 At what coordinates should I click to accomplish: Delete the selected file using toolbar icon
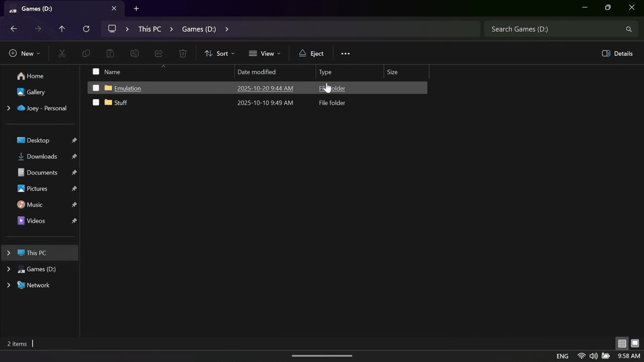pyautogui.click(x=183, y=53)
